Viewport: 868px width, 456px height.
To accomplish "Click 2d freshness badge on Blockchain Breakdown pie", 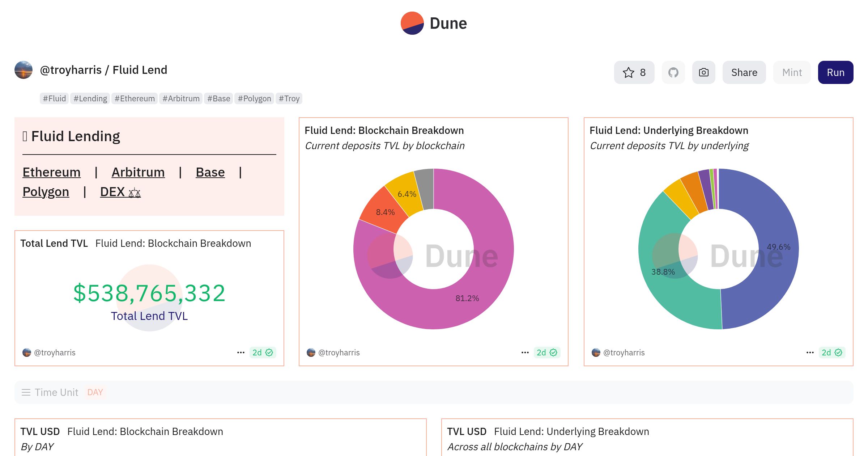I will [547, 352].
